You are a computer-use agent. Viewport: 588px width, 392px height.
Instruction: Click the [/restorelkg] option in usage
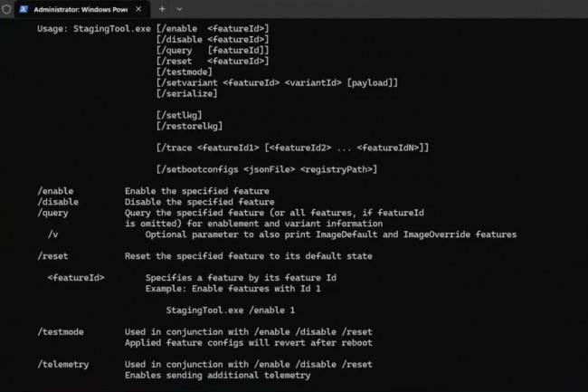pos(188,126)
